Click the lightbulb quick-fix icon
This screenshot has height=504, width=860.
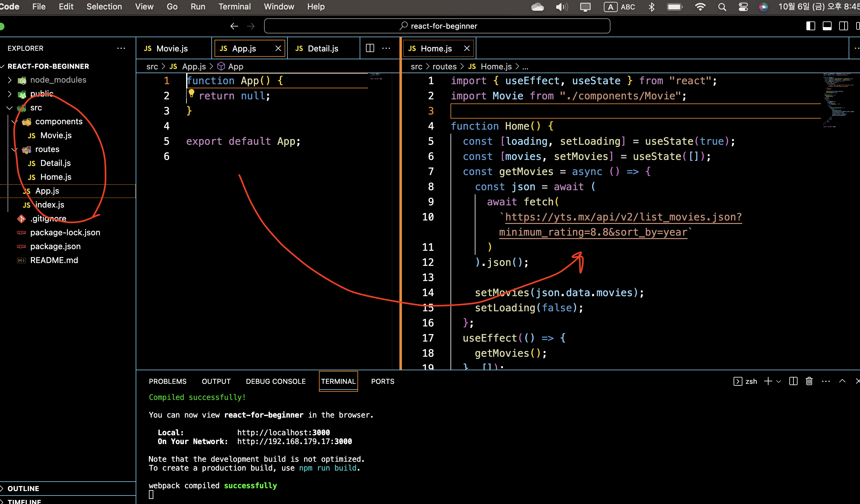[191, 93]
